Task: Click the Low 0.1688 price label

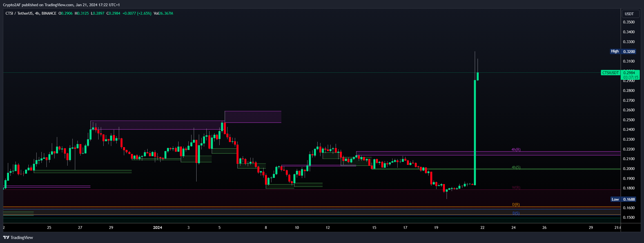Action: 623,199
